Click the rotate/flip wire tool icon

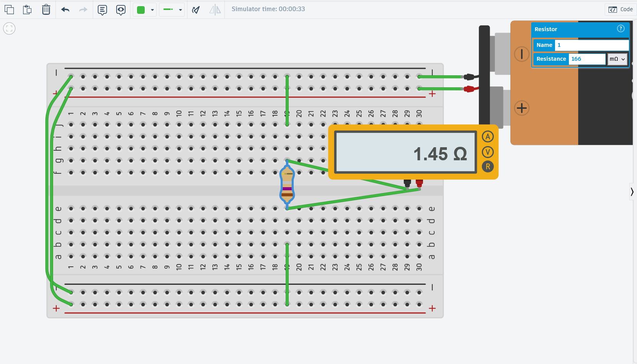tap(196, 10)
